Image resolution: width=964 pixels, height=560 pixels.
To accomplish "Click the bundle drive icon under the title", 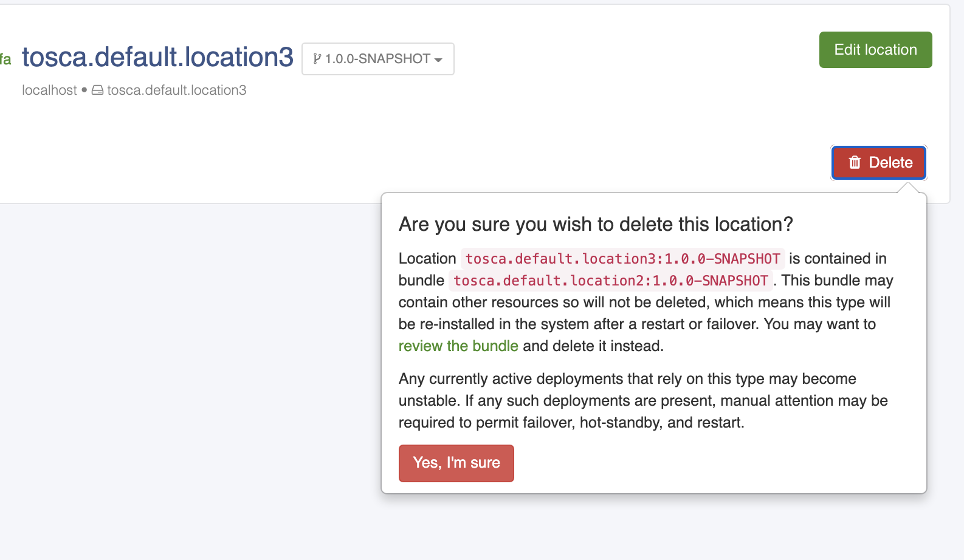I will [x=97, y=90].
